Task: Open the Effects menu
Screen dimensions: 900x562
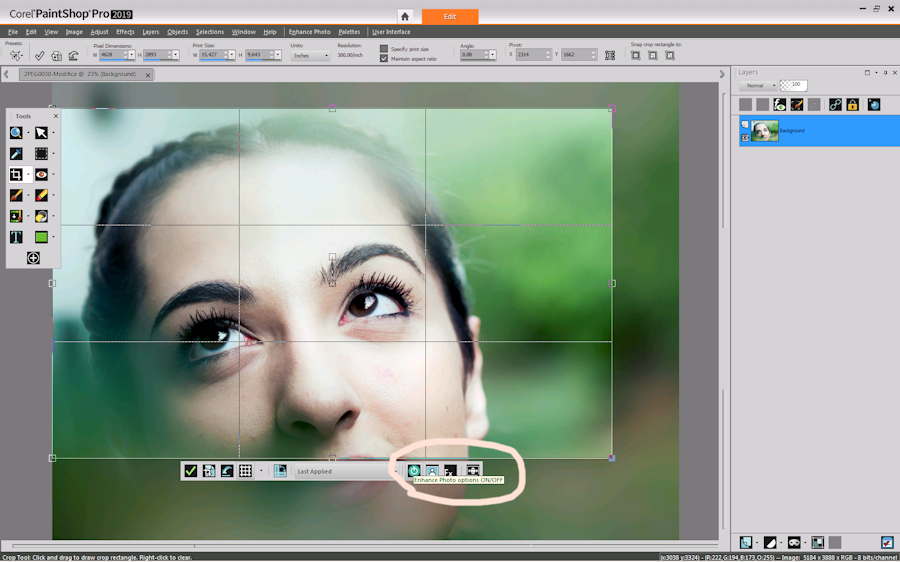Action: (125, 32)
